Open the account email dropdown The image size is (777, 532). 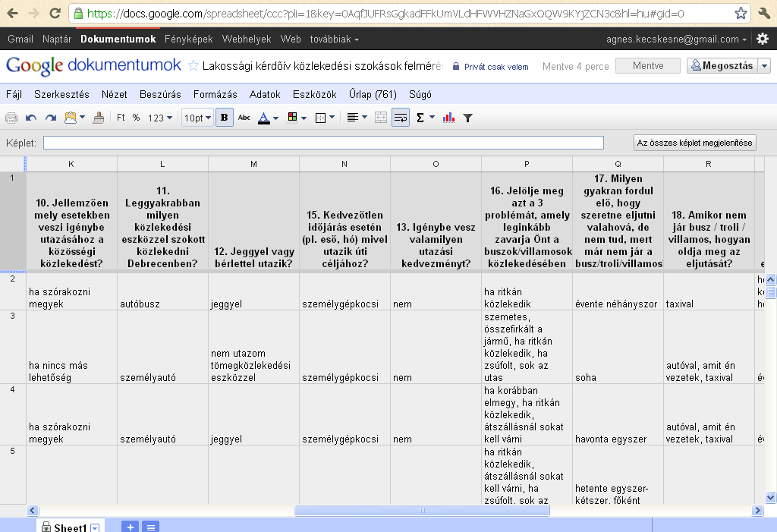(676, 39)
